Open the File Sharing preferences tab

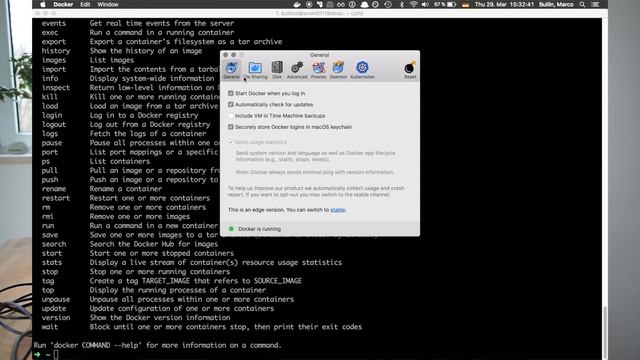[x=255, y=70]
